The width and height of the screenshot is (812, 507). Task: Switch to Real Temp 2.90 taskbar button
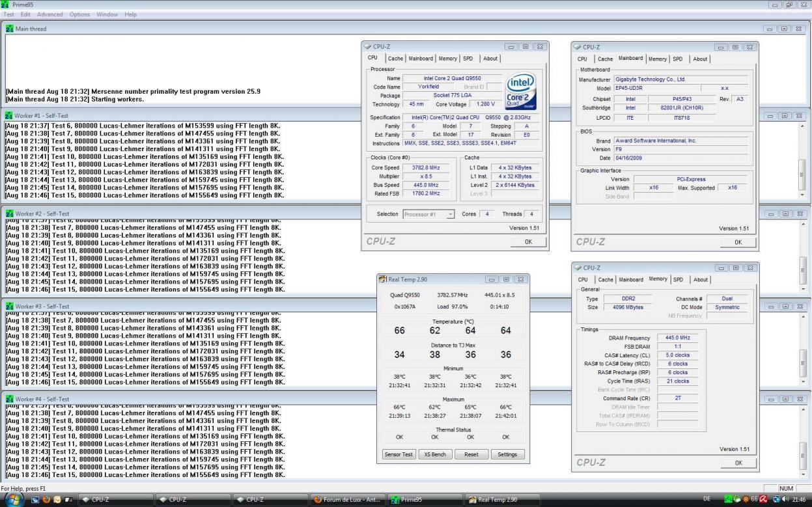(x=503, y=500)
